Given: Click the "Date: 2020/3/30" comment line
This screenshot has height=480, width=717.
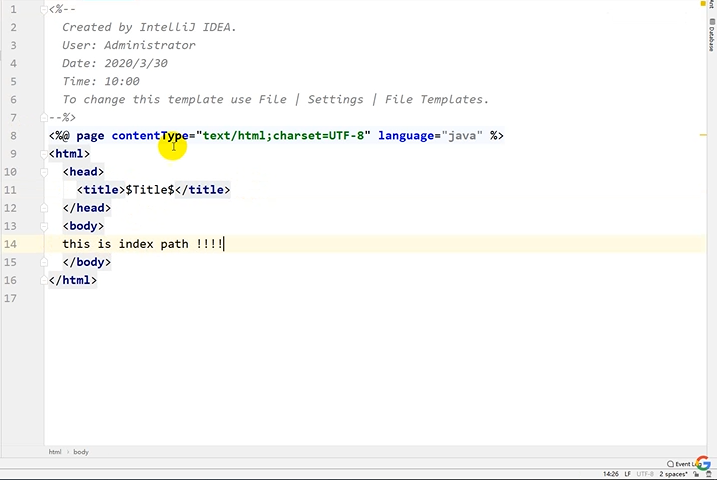Looking at the screenshot, I should pos(115,64).
